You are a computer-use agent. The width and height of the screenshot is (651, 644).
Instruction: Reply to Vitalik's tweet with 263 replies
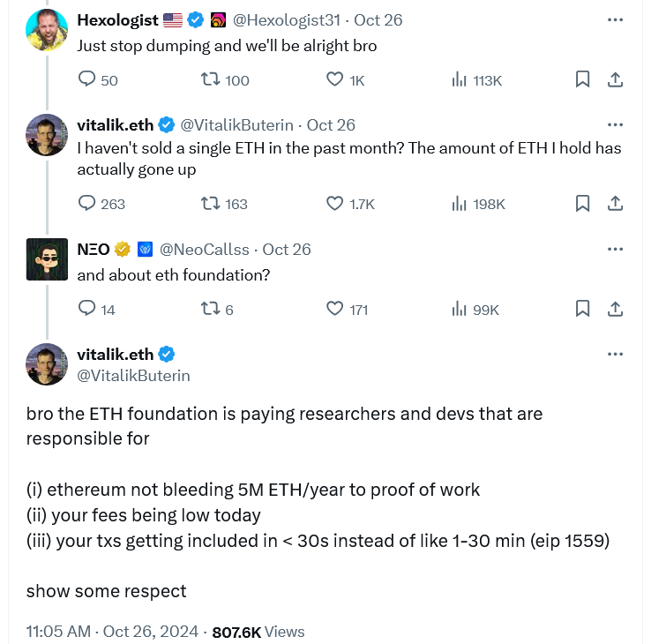[x=87, y=203]
